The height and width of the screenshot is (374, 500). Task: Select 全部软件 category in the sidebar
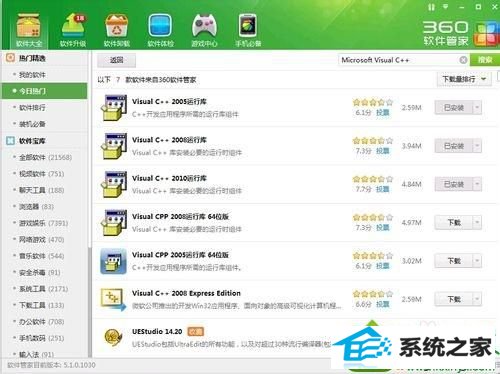click(45, 157)
